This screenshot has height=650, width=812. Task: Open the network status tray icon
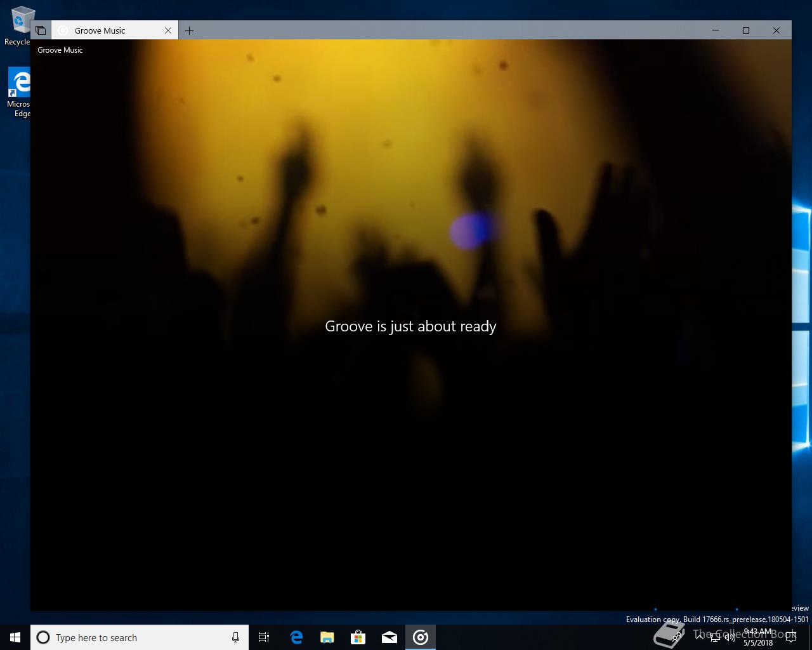[x=715, y=637]
